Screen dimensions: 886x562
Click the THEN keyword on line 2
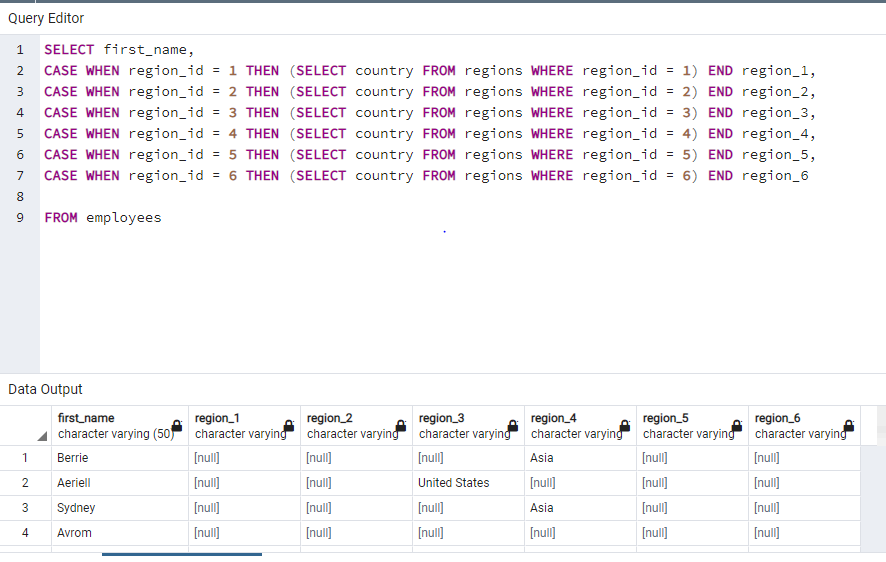pyautogui.click(x=262, y=71)
